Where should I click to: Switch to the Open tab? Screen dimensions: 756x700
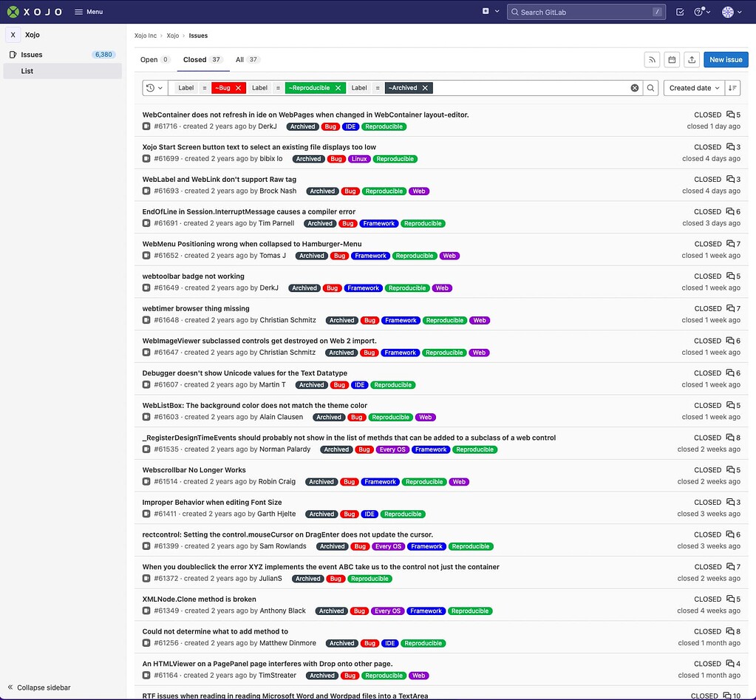154,60
